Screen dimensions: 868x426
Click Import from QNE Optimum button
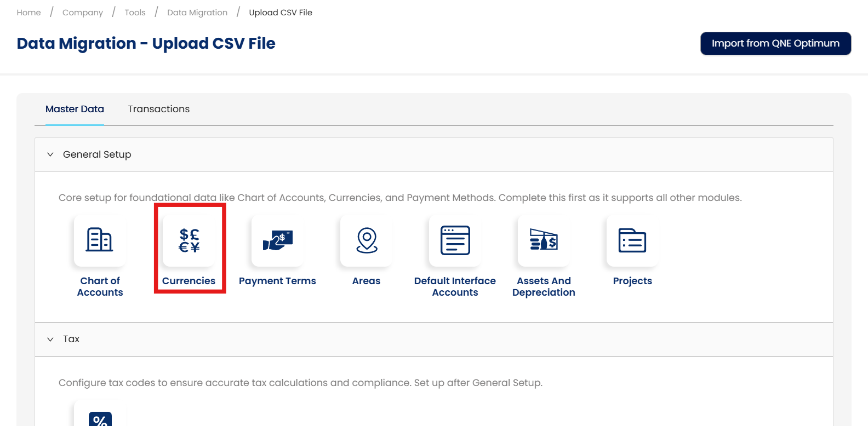coord(775,43)
